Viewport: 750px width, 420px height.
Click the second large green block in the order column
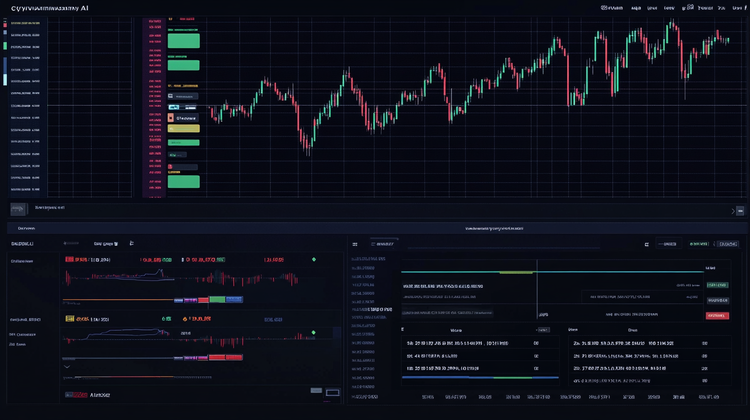pyautogui.click(x=184, y=65)
